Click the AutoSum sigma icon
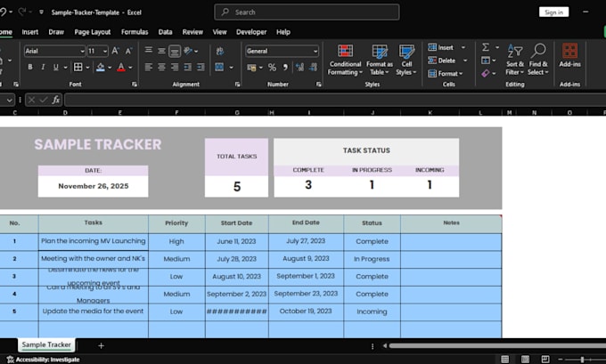Viewport: 606px width, 364px height. coord(486,47)
